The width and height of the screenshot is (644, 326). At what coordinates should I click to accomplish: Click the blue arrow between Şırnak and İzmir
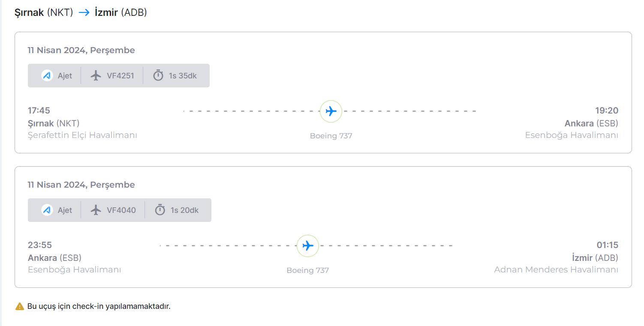84,13
